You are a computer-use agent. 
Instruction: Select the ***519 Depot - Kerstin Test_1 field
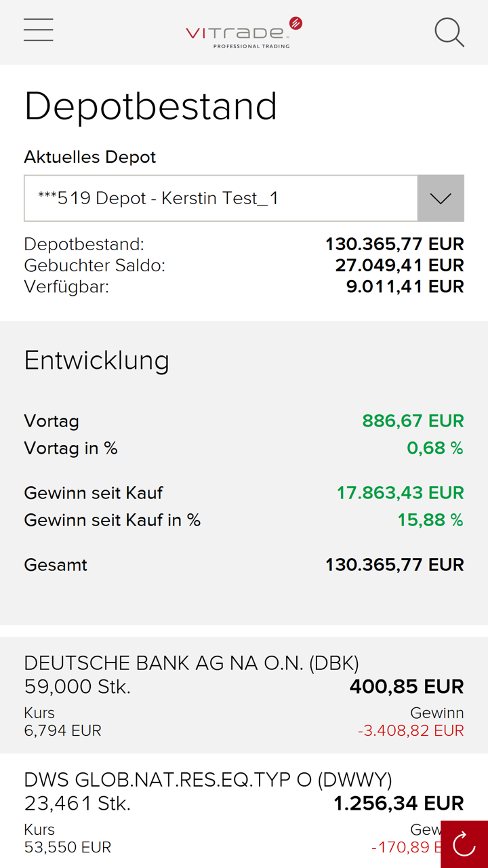tap(220, 198)
